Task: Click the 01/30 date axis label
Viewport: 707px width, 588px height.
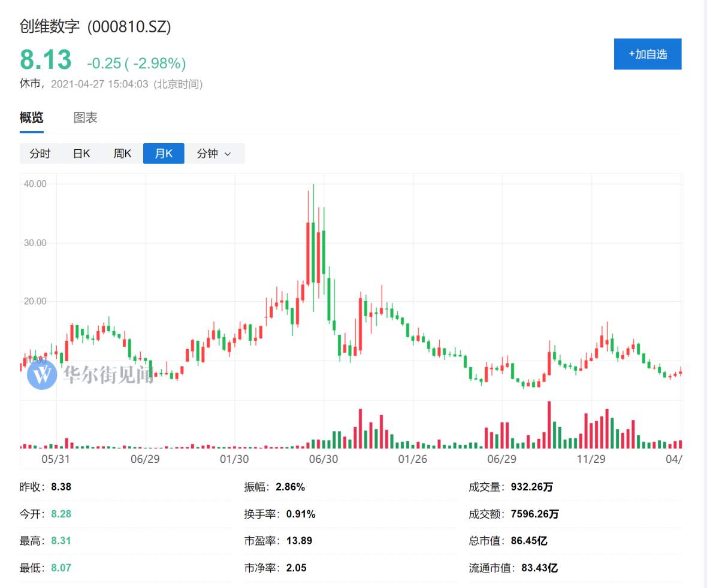Action: 234,459
